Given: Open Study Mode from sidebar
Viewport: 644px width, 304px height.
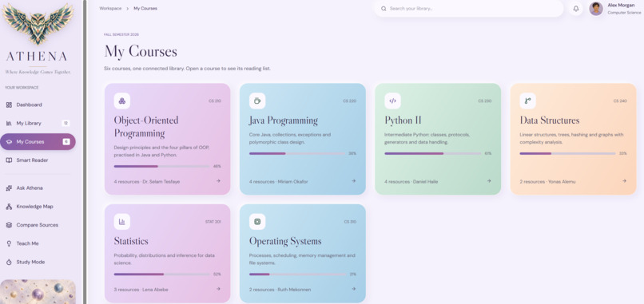Looking at the screenshot, I should point(38,263).
